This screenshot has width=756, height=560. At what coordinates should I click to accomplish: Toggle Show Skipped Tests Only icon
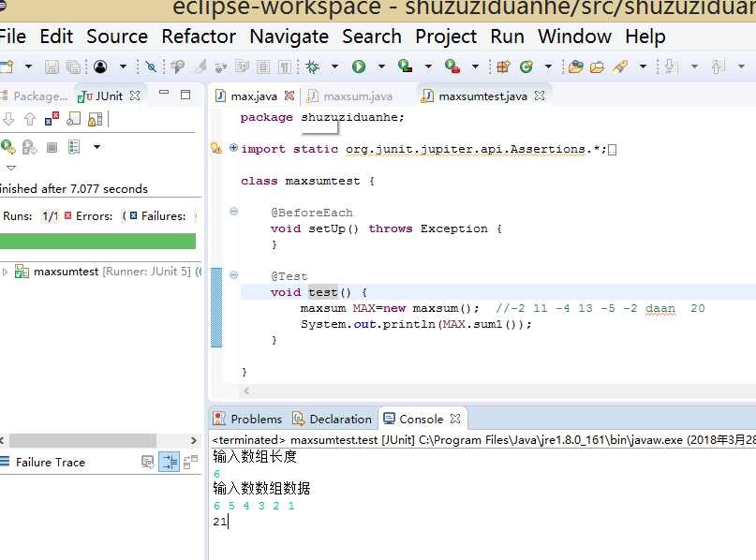click(73, 119)
